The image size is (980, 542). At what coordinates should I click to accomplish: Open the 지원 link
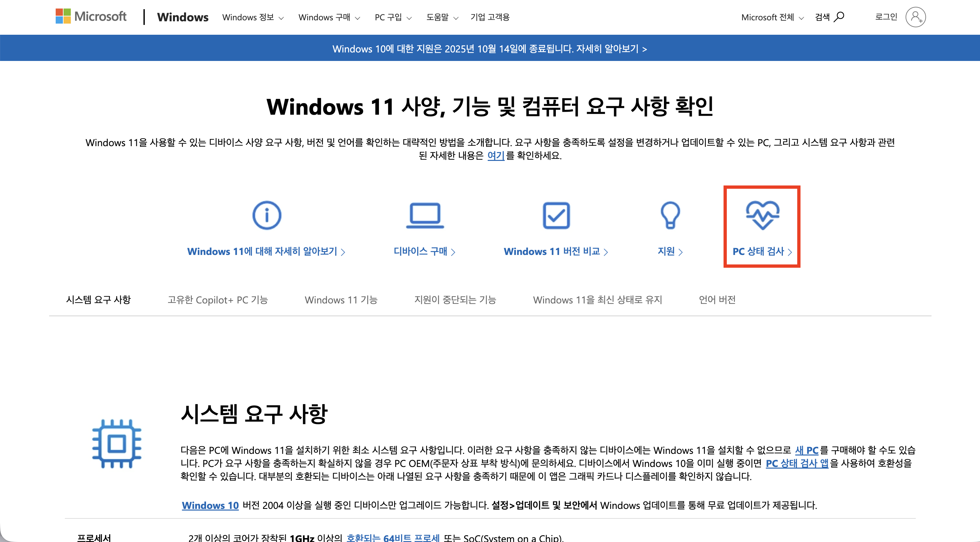[x=670, y=251]
